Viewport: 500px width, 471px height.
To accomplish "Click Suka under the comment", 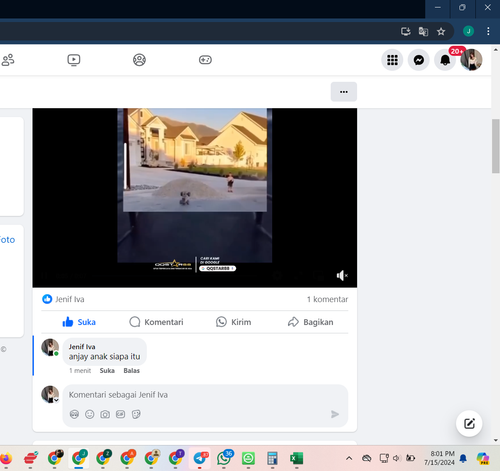I will [107, 371].
